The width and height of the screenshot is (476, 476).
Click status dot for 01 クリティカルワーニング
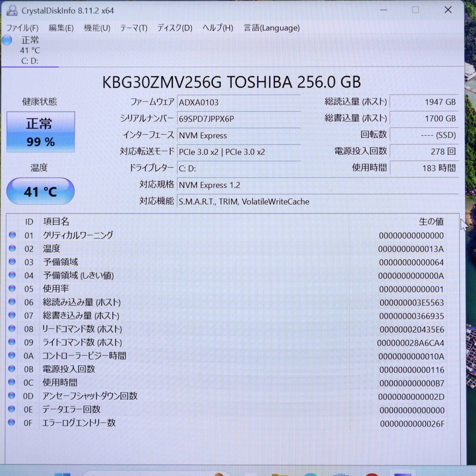click(12, 235)
